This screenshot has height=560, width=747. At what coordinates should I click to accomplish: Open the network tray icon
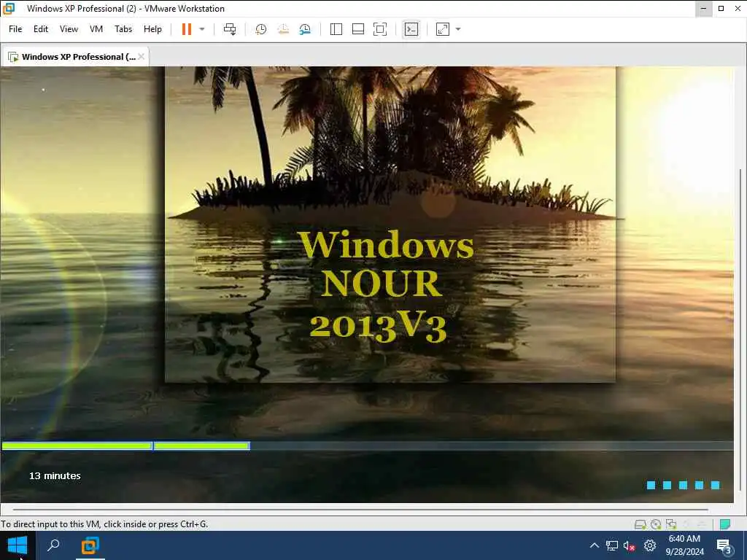tap(612, 545)
